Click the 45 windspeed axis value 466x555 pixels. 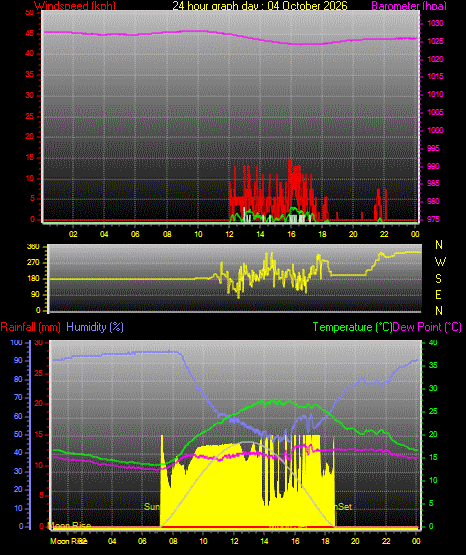pos(29,34)
